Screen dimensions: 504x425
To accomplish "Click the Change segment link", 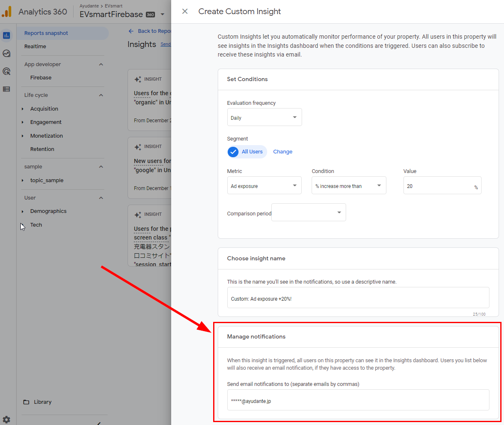I will (x=283, y=152).
